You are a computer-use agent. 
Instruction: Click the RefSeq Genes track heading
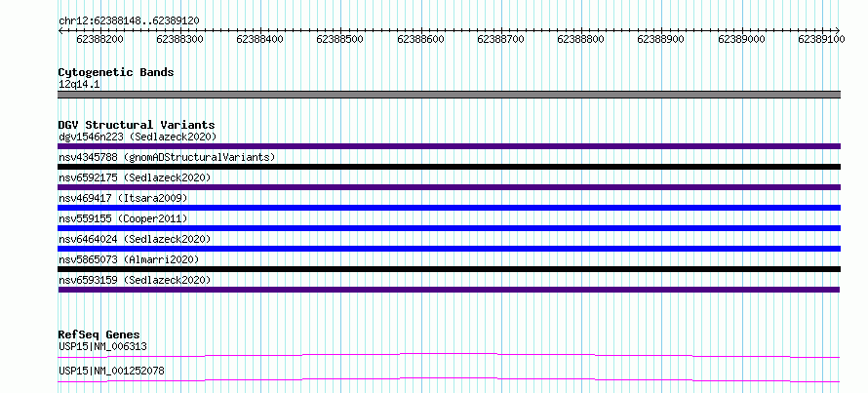point(99,334)
